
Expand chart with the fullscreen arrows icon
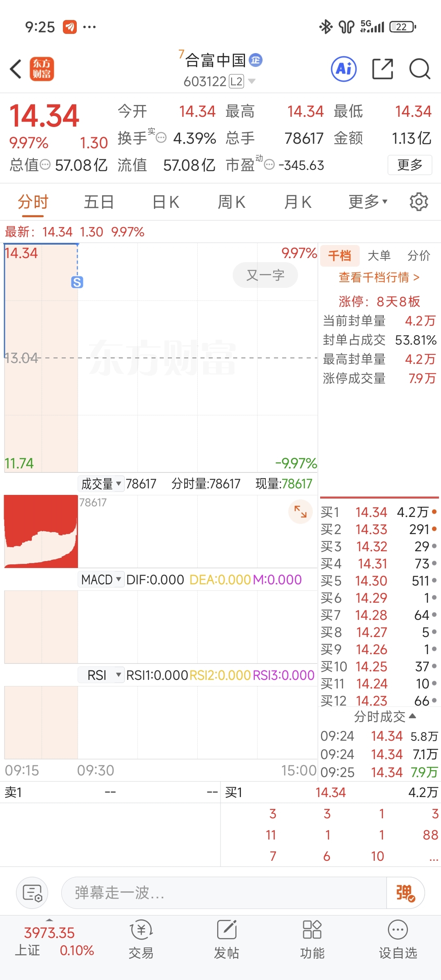tap(301, 511)
